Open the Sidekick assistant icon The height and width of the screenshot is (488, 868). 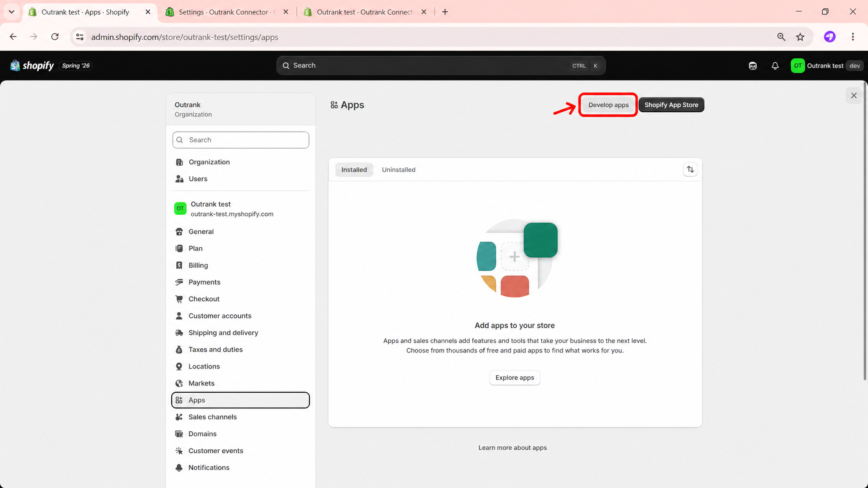tap(753, 66)
